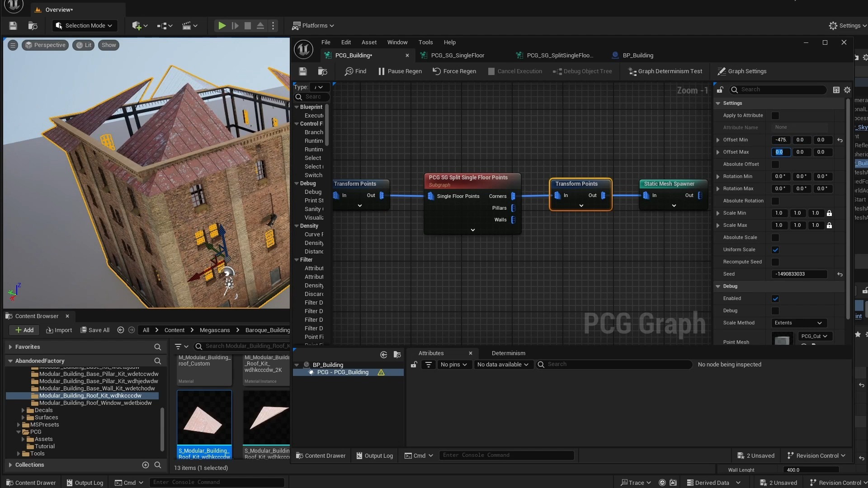This screenshot has width=868, height=488.
Task: Expand Offset Min property row
Action: [718, 140]
